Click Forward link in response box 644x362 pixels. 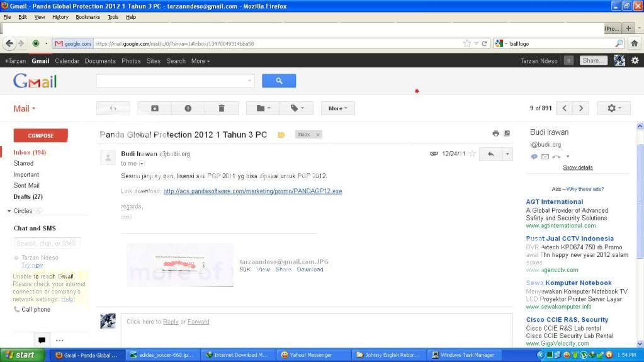click(198, 322)
